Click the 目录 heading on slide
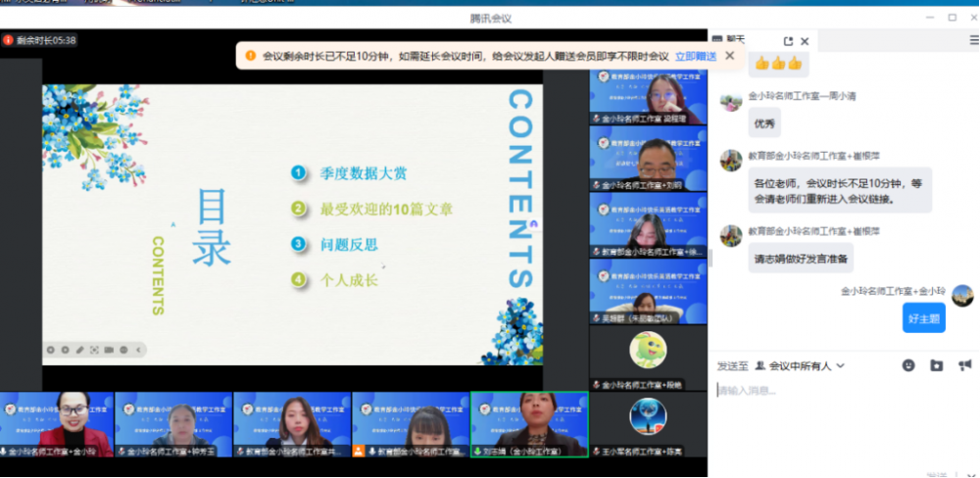The height and width of the screenshot is (478, 980). click(x=212, y=226)
